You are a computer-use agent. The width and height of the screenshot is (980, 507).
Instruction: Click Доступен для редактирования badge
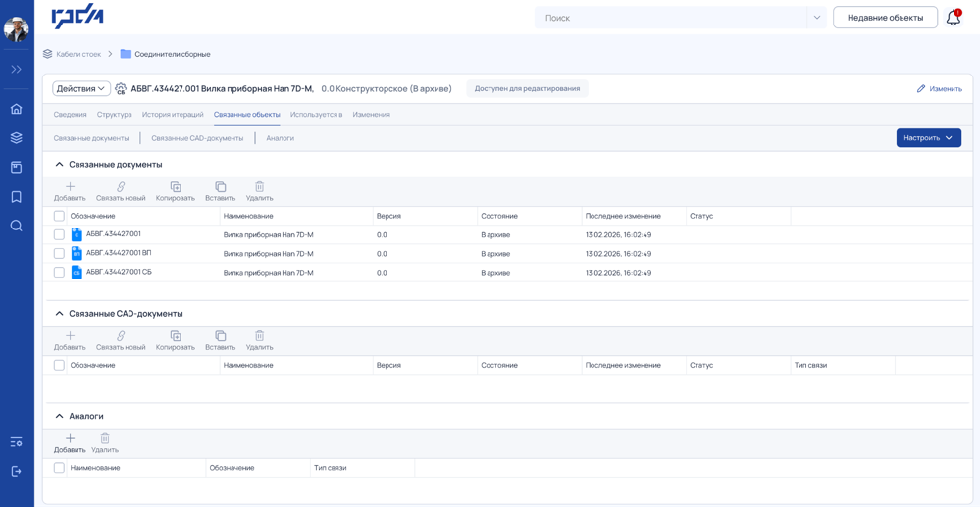527,89
